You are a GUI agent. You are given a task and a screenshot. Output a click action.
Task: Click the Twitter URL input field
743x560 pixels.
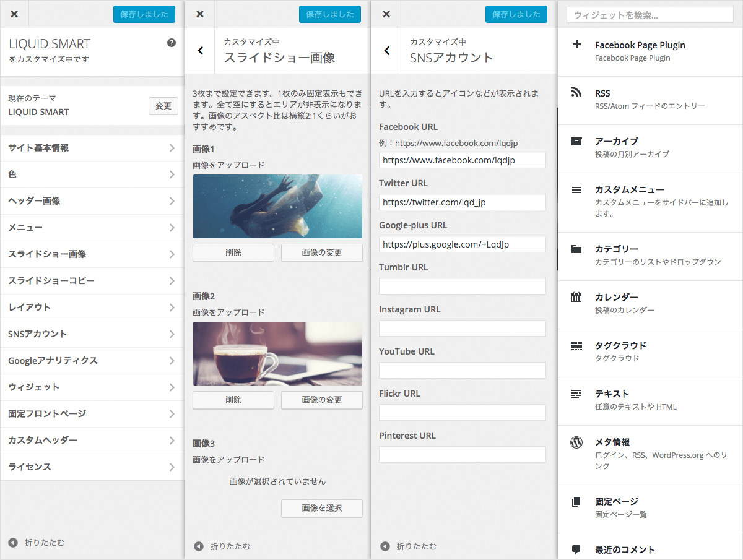[463, 202]
